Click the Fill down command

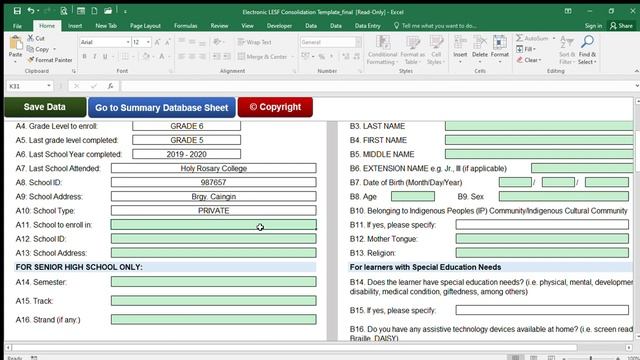pos(525,49)
